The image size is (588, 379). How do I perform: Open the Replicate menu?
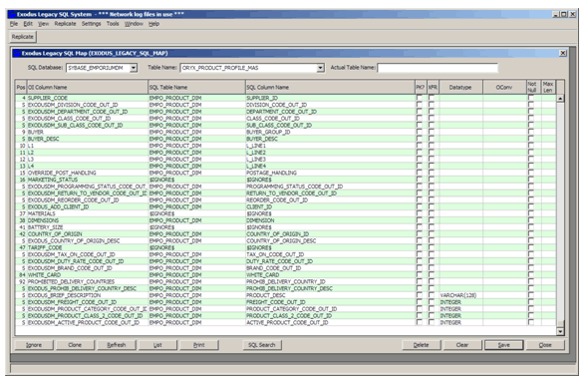click(65, 24)
